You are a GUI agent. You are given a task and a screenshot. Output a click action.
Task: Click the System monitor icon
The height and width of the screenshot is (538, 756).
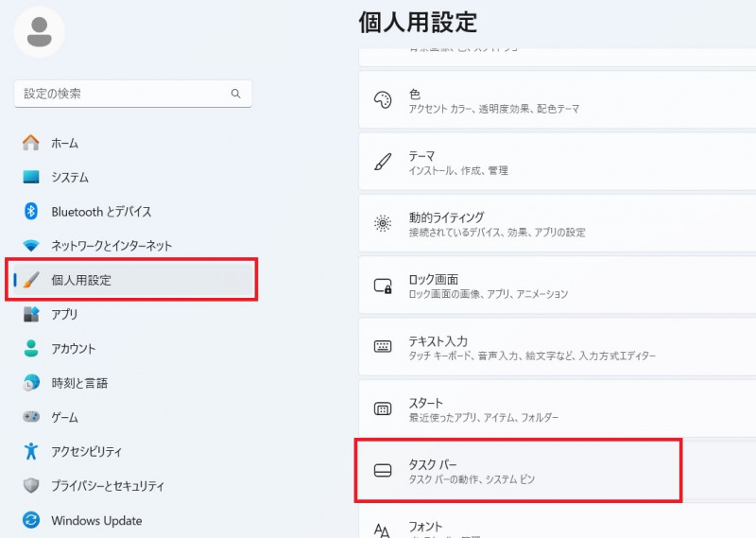click(x=31, y=177)
